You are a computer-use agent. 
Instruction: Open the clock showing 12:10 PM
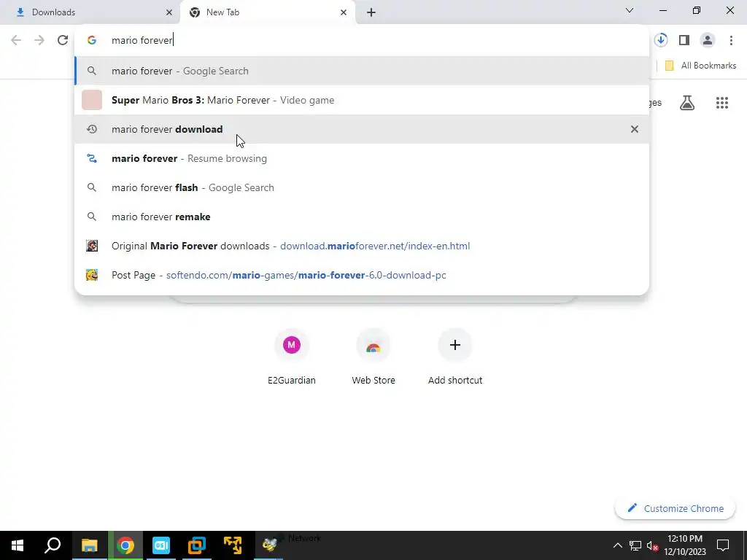click(685, 545)
